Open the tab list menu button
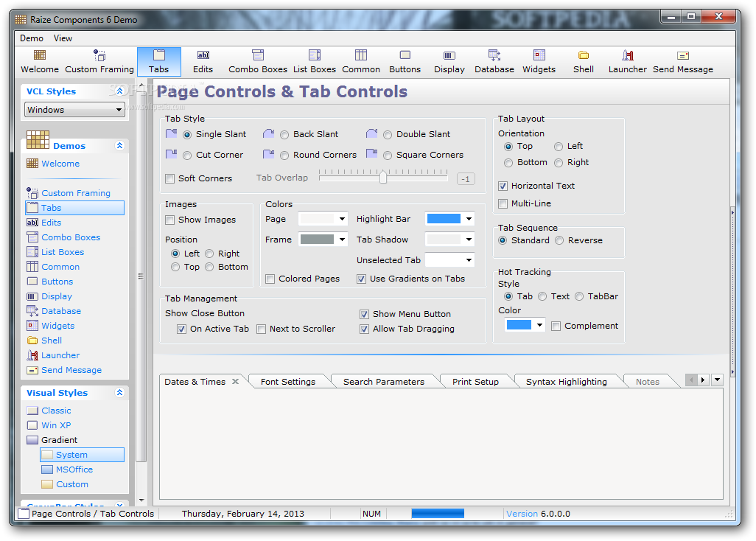The image size is (756, 541). click(x=718, y=380)
